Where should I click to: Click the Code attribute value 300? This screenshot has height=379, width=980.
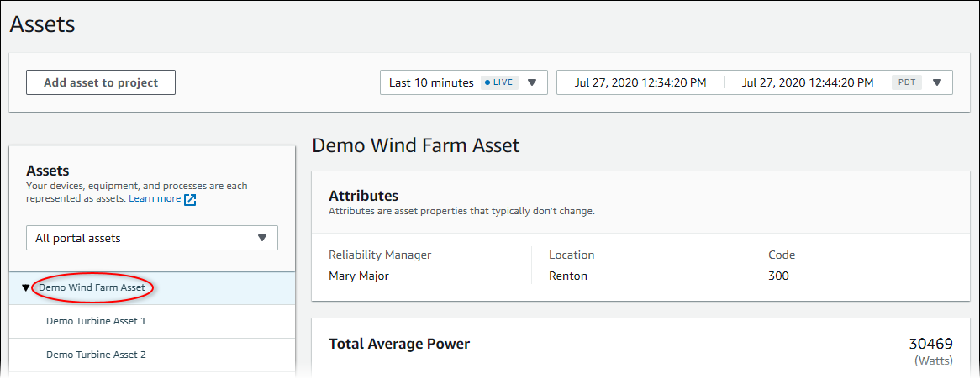tap(778, 276)
